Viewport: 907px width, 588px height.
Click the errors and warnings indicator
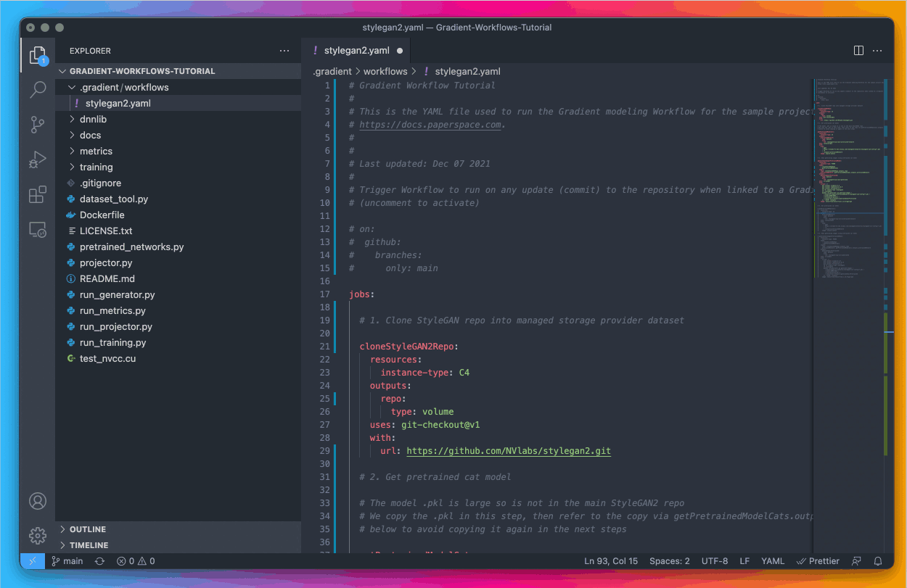pyautogui.click(x=136, y=561)
